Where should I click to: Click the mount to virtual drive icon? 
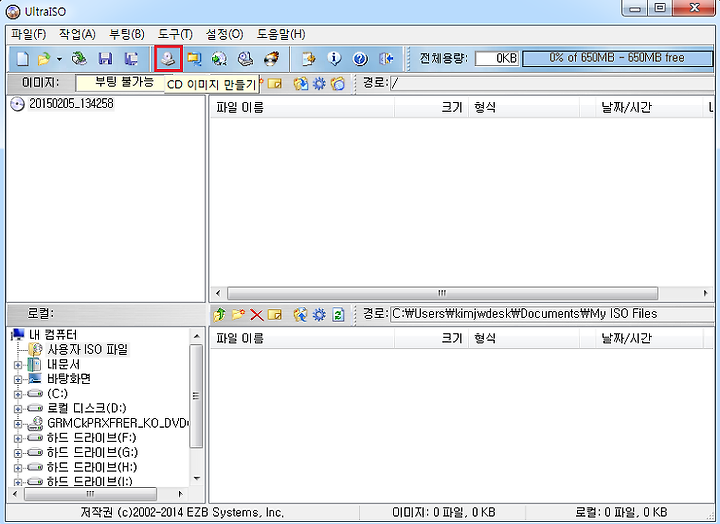click(x=245, y=58)
